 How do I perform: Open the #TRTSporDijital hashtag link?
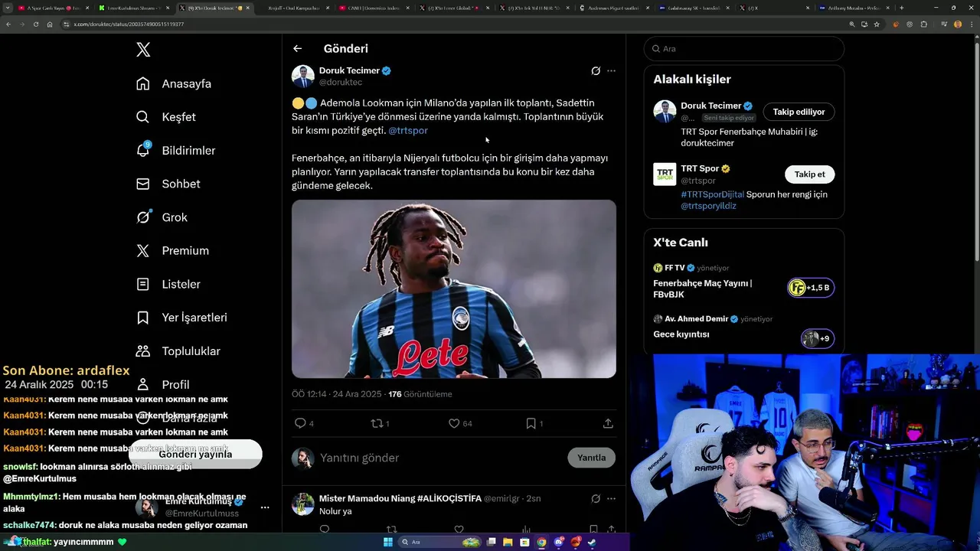pyautogui.click(x=712, y=194)
